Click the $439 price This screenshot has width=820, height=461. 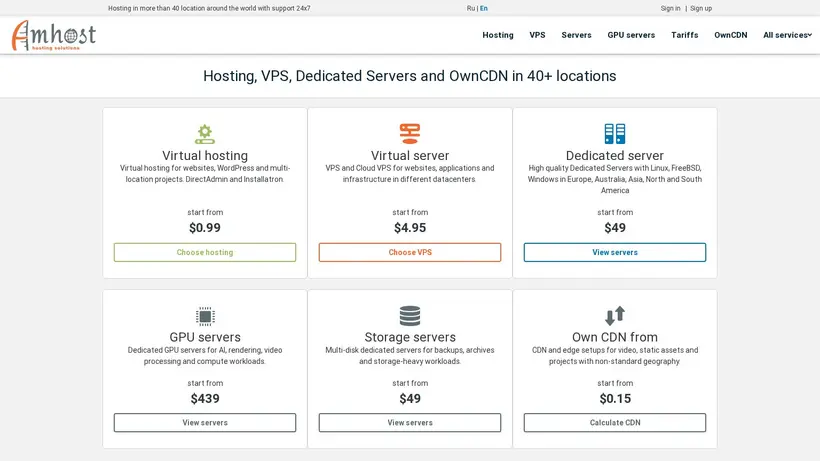click(205, 399)
